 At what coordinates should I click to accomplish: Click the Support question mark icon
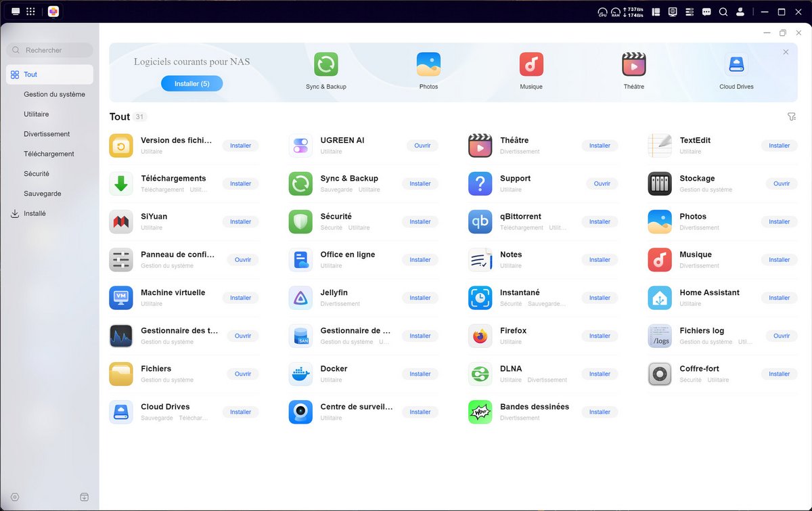480,183
